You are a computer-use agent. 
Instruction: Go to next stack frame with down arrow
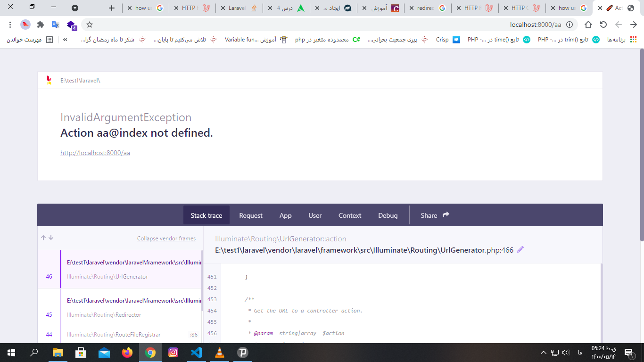(51, 238)
